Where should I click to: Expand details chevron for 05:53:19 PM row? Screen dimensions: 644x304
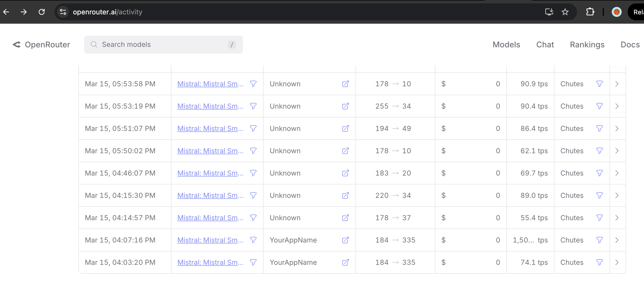(617, 106)
